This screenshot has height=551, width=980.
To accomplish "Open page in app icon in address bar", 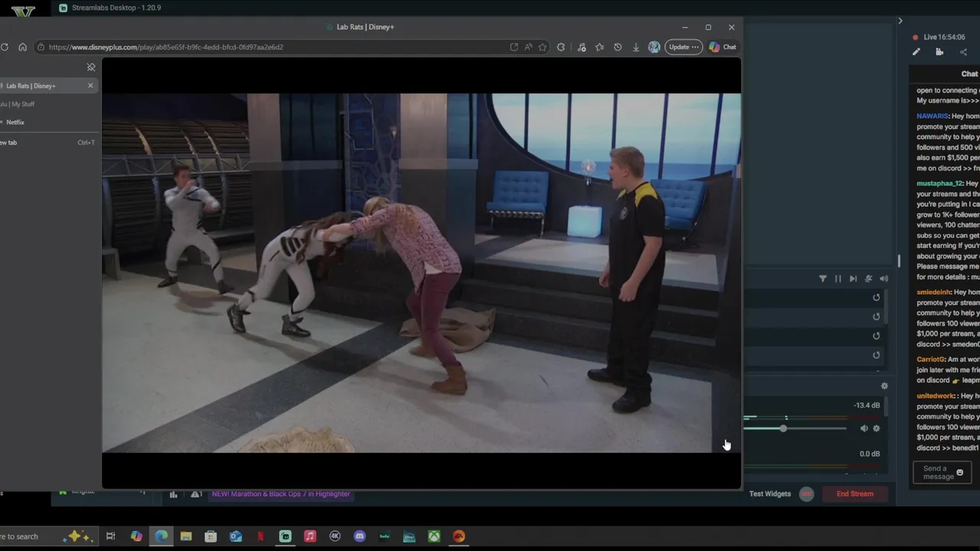I will [514, 47].
